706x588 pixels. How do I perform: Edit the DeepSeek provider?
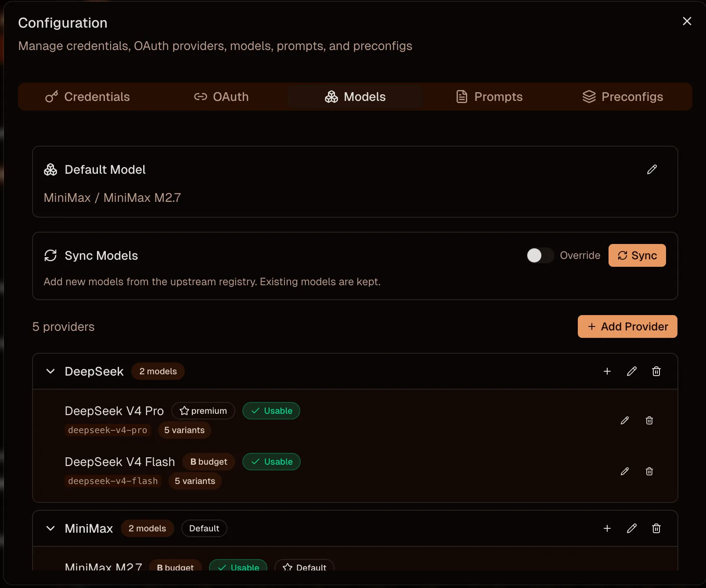click(632, 371)
